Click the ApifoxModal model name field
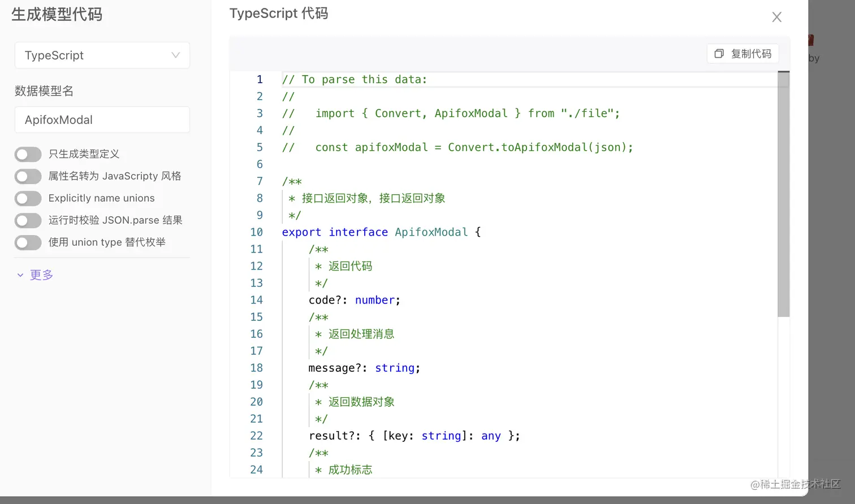This screenshot has height=504, width=855. click(x=102, y=120)
